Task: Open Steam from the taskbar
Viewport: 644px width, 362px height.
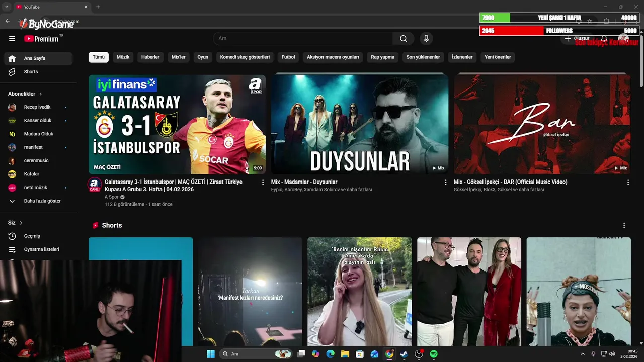Action: 404,354
